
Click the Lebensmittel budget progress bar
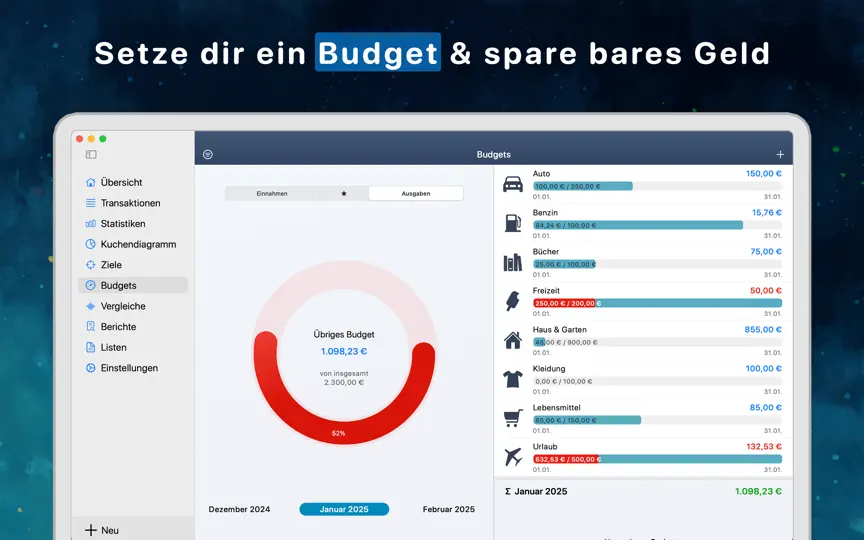point(657,420)
